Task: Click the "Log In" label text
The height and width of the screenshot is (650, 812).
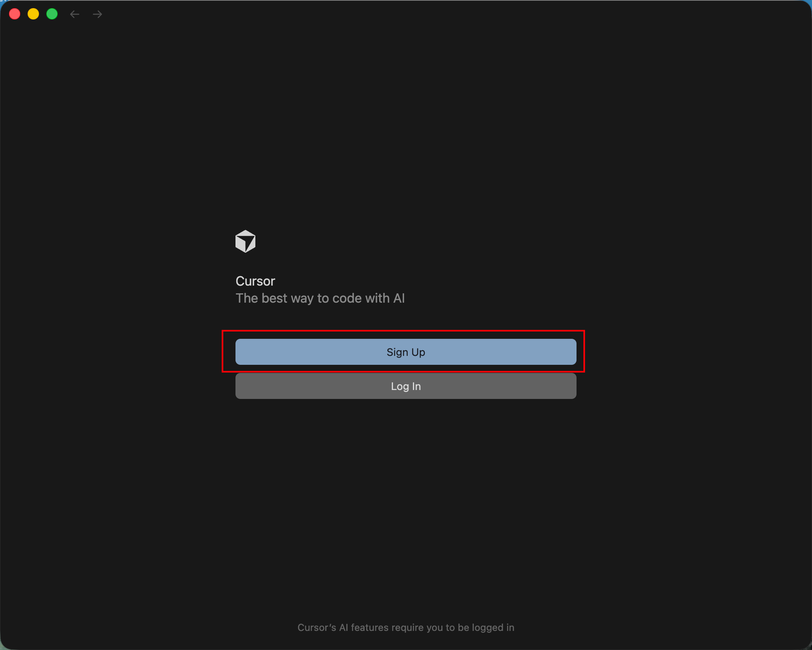Action: click(x=406, y=386)
